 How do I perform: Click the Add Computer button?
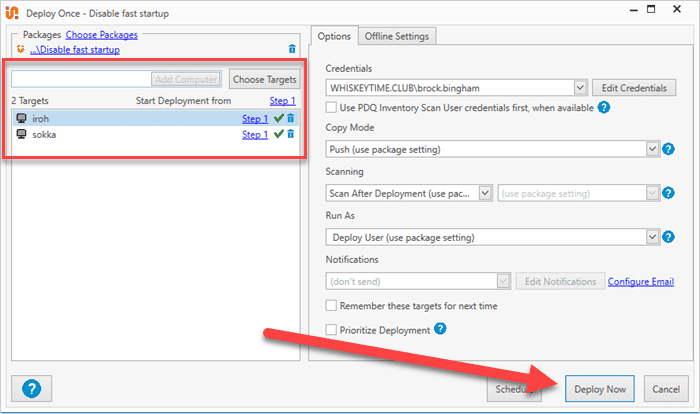coord(186,79)
